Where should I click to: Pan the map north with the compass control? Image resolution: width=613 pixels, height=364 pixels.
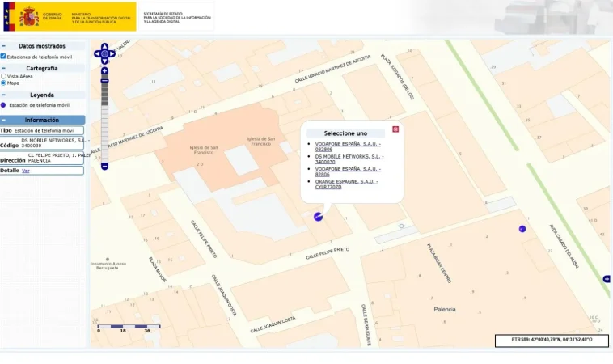[x=104, y=45]
